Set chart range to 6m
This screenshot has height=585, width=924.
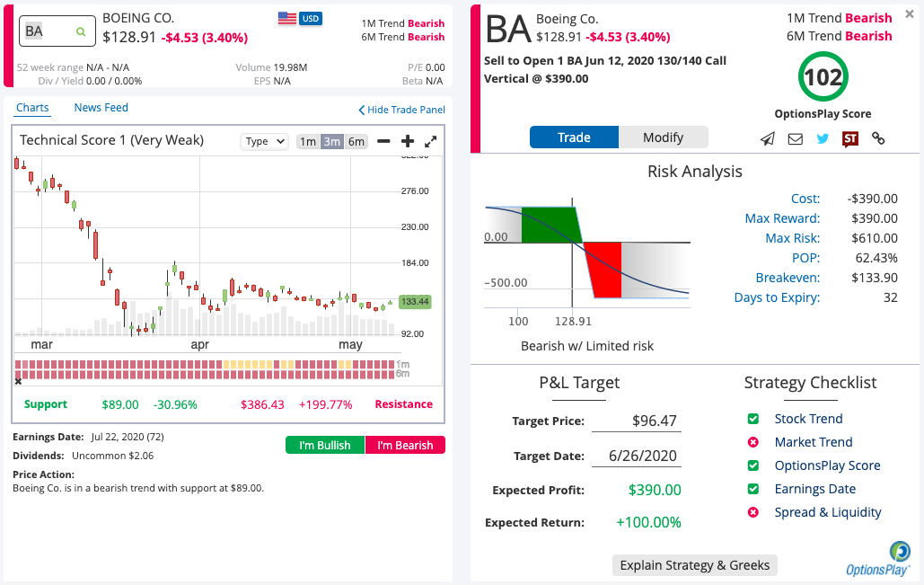pyautogui.click(x=356, y=142)
